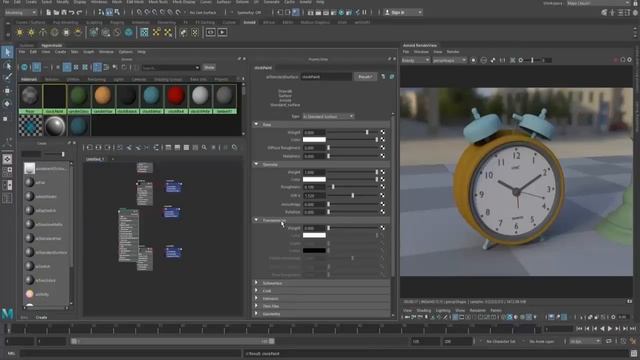Image resolution: width=640 pixels, height=360 pixels.
Task: Click the map button beside Specular Roughness
Action: click(x=382, y=187)
